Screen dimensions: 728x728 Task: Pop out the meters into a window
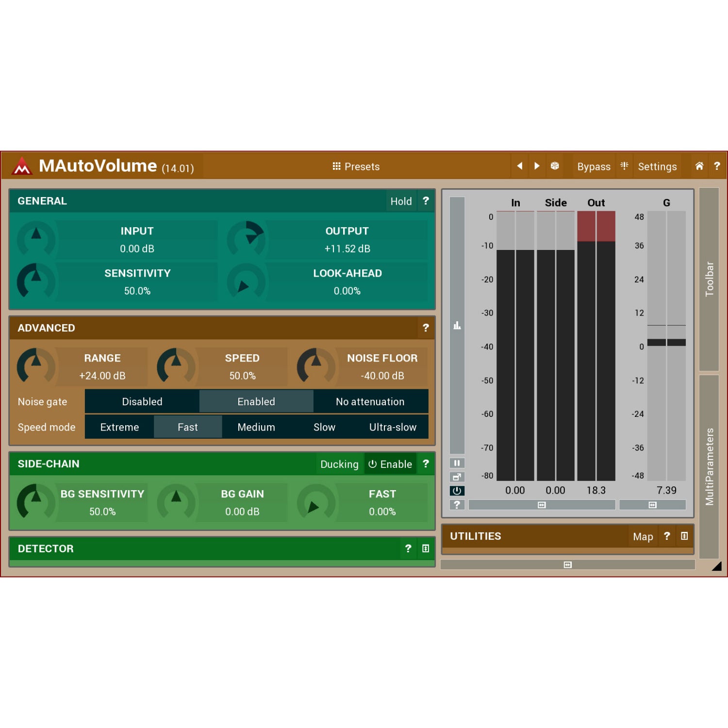457,477
